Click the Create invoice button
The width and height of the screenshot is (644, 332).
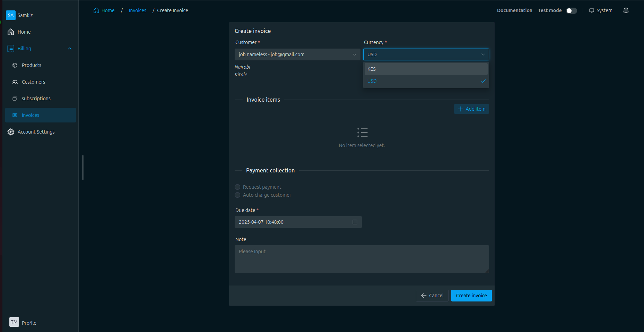471,296
